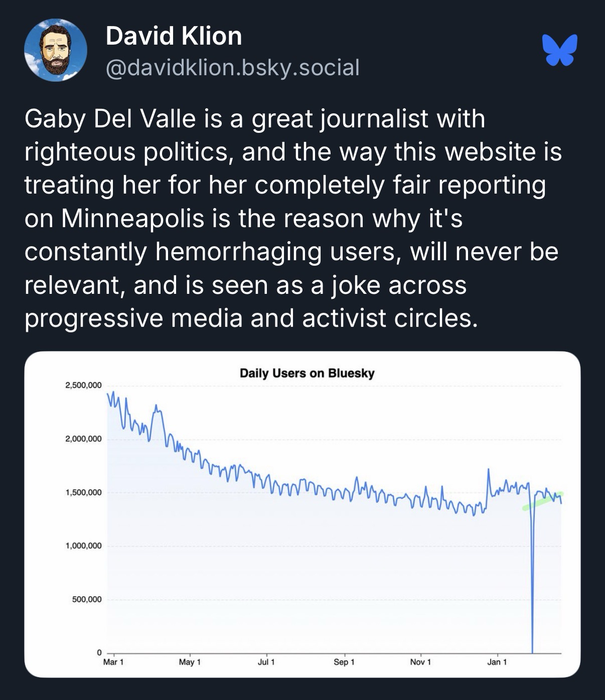This screenshot has height=700, width=605.
Task: Click the May 1 x-axis label
Action: tap(190, 662)
